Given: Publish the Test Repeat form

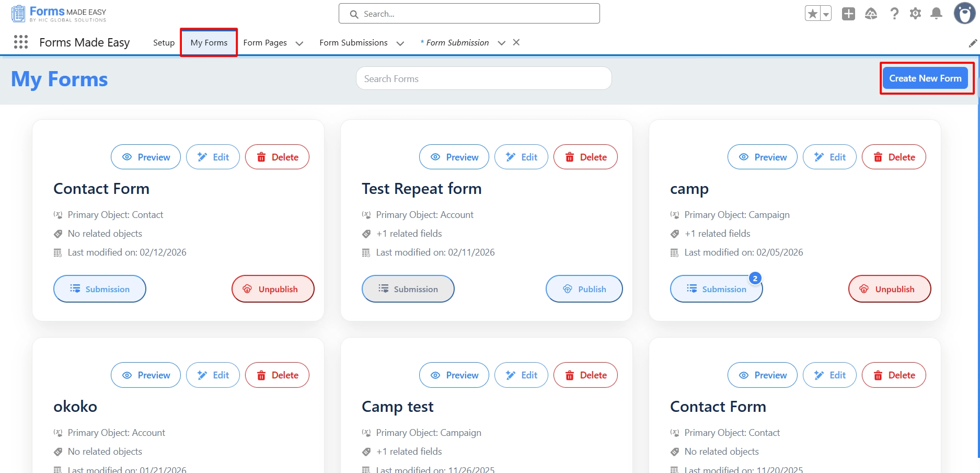Looking at the screenshot, I should click(x=584, y=289).
